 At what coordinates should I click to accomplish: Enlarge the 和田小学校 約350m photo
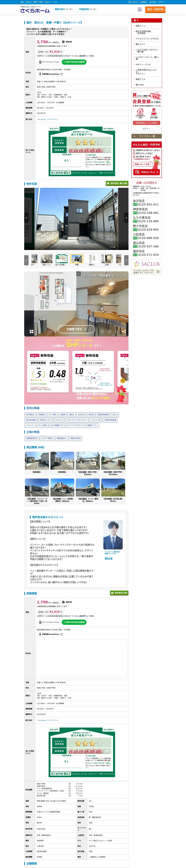[88, 461]
